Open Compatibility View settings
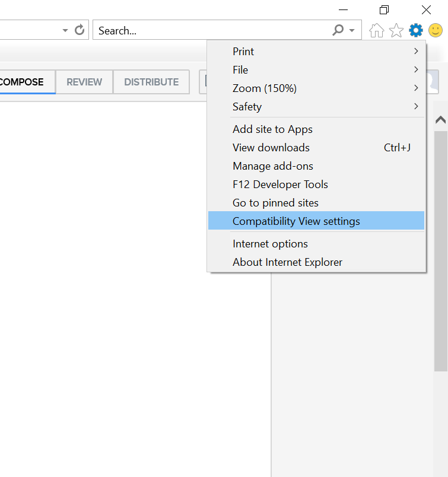 316,221
